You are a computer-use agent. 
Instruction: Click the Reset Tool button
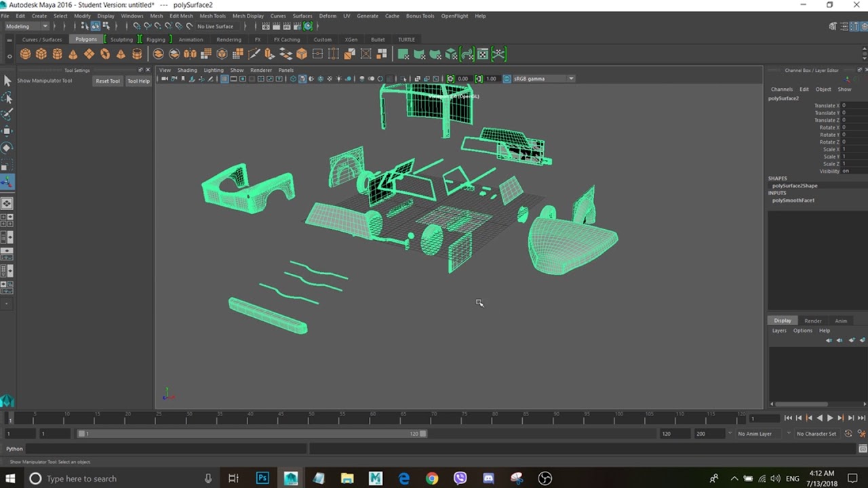pyautogui.click(x=107, y=81)
